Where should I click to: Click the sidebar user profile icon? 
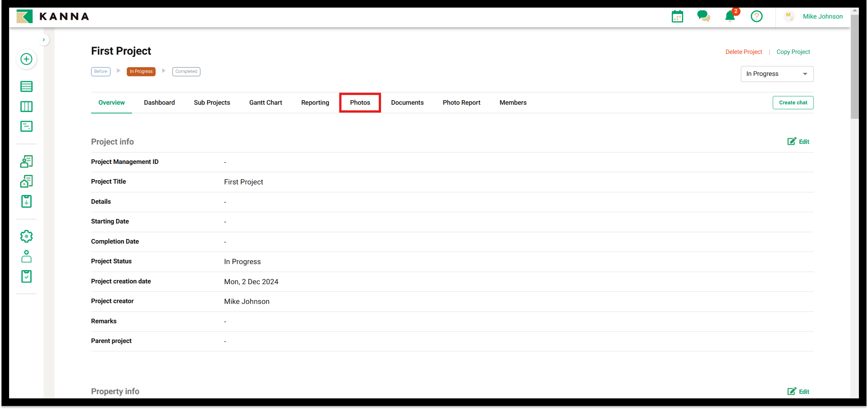point(26,257)
